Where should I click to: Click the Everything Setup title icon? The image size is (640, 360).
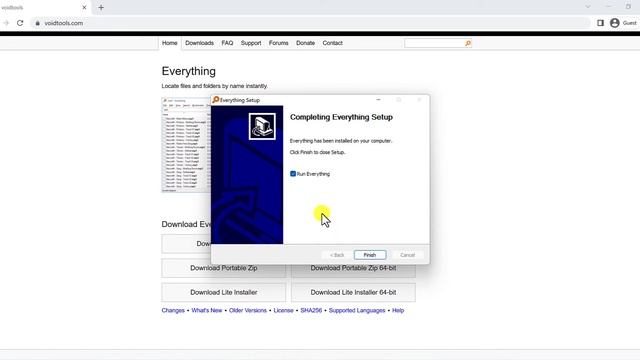point(216,100)
